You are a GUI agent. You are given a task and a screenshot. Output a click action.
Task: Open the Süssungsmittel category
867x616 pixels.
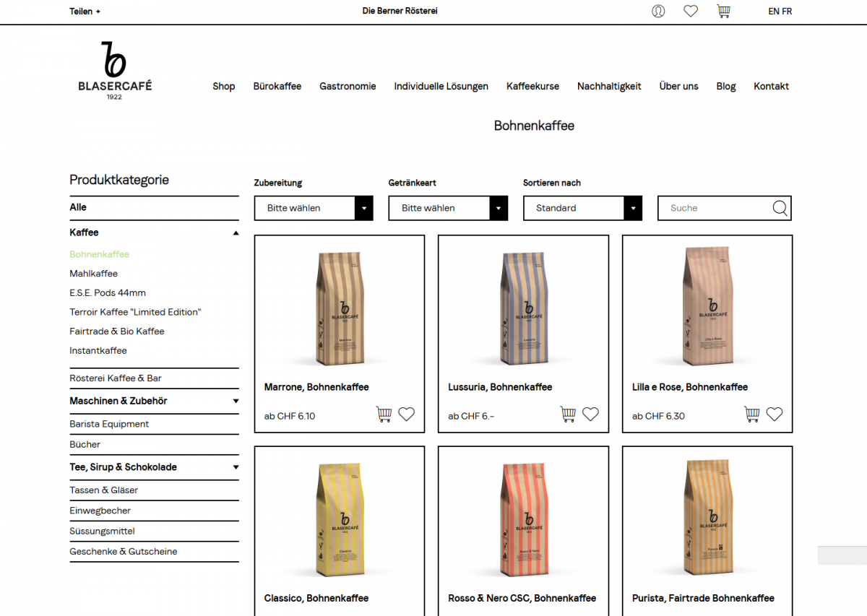pos(102,531)
